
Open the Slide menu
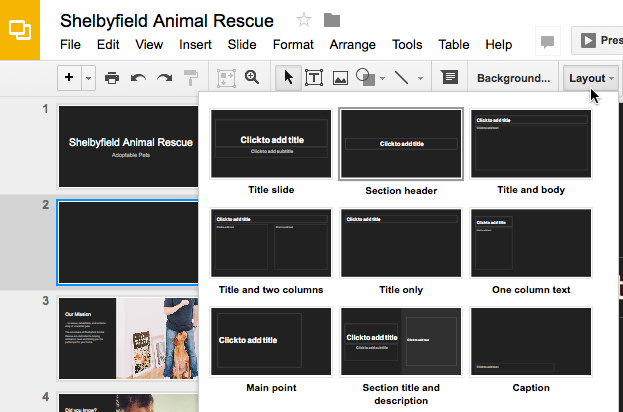pos(242,44)
